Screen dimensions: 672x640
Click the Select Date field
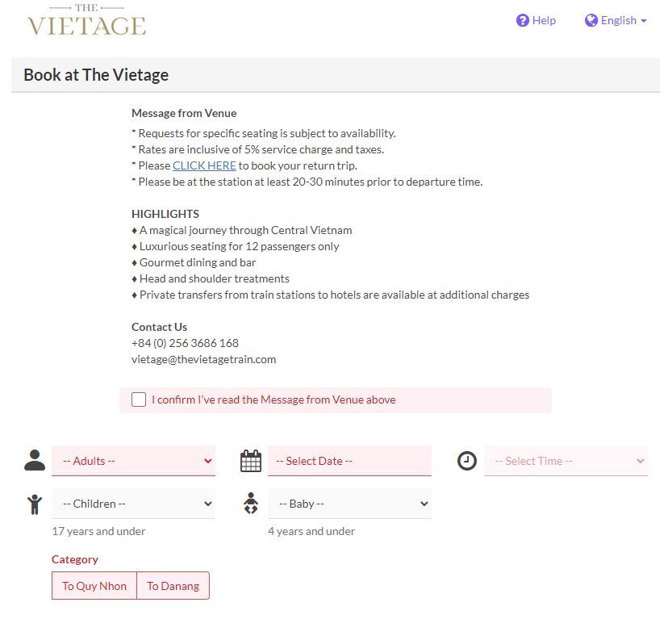pos(349,461)
